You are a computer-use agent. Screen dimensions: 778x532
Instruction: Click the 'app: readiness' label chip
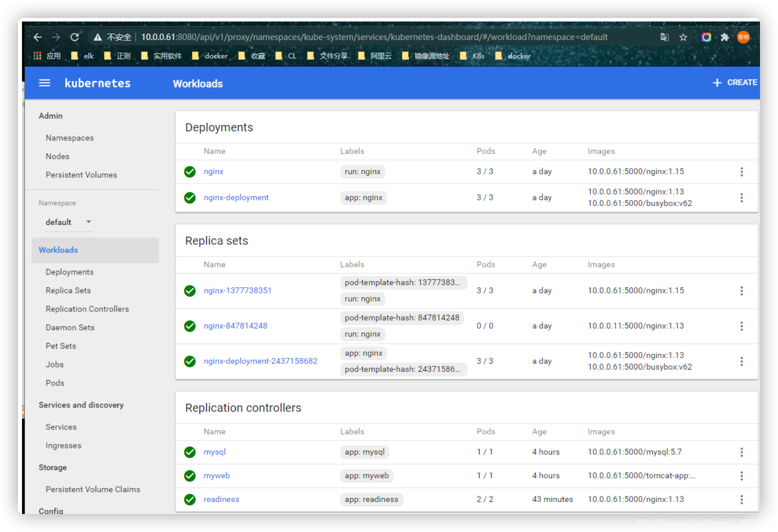(x=371, y=499)
